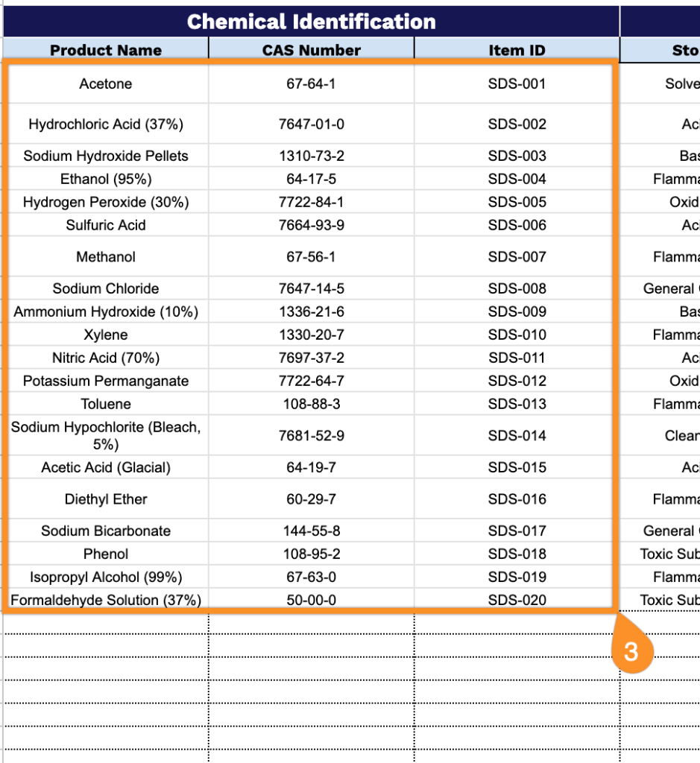Viewport: 700px width, 763px height.
Task: Click the Acetone product name cell
Action: tap(106, 84)
